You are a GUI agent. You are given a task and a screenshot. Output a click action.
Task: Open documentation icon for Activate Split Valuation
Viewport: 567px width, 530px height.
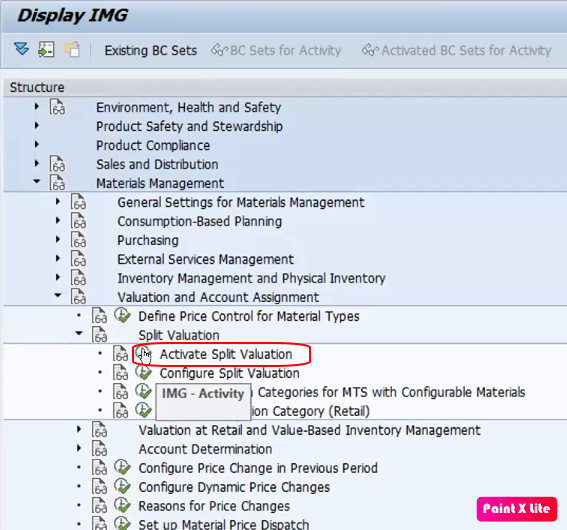[120, 354]
